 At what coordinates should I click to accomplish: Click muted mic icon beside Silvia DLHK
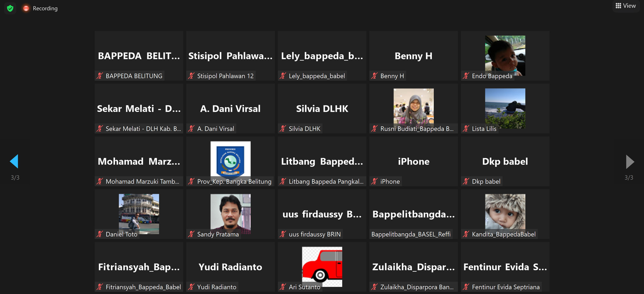click(x=283, y=129)
